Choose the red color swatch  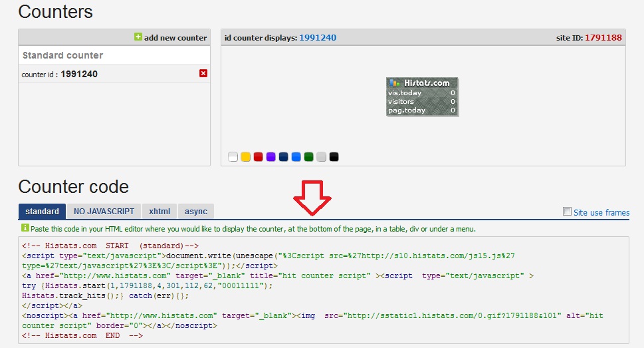click(x=259, y=157)
